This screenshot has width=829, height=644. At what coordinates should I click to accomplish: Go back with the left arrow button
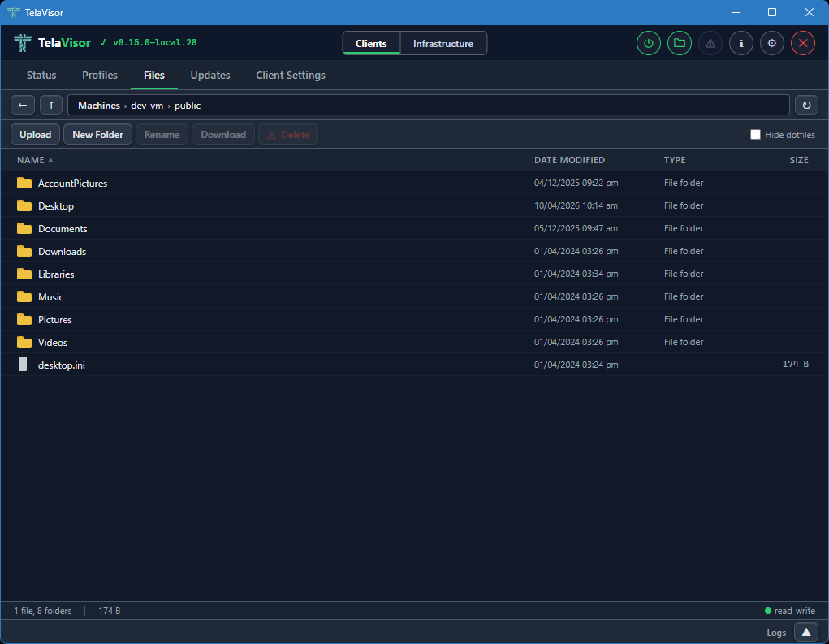pyautogui.click(x=23, y=106)
